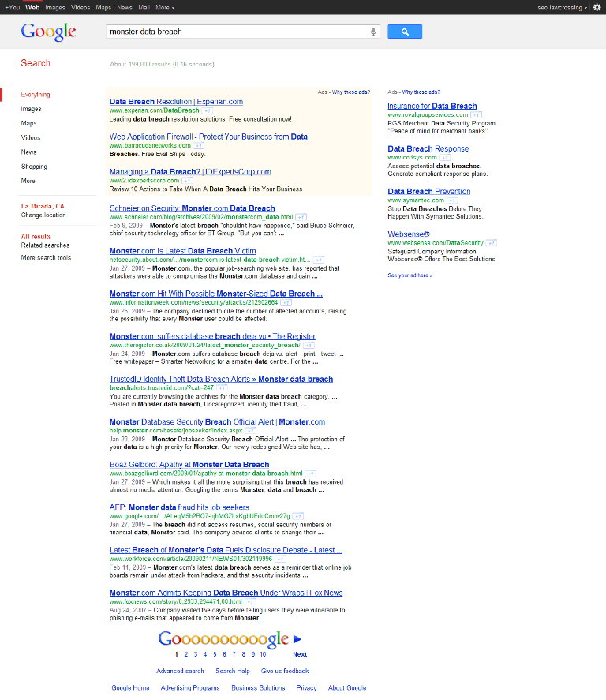The width and height of the screenshot is (606, 700).
Task: Expand the More menu in top bar
Action: click(164, 7)
